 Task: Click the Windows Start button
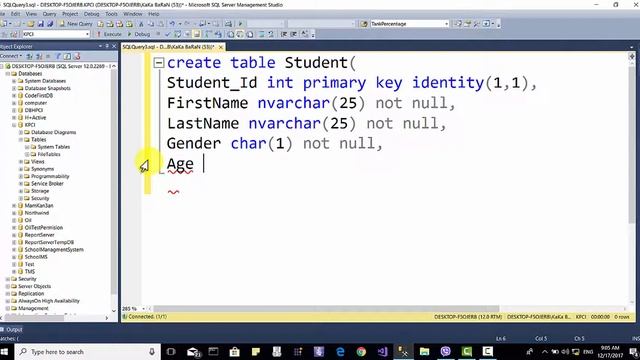point(5,352)
